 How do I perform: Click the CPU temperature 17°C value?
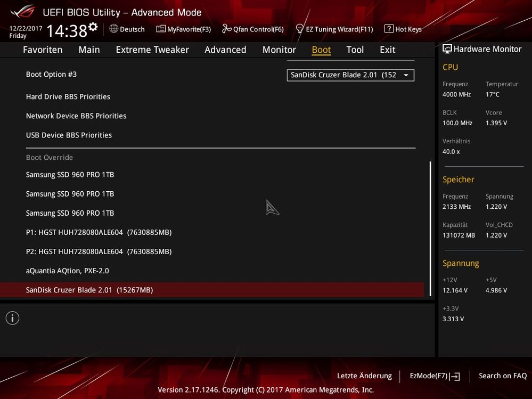(492, 95)
